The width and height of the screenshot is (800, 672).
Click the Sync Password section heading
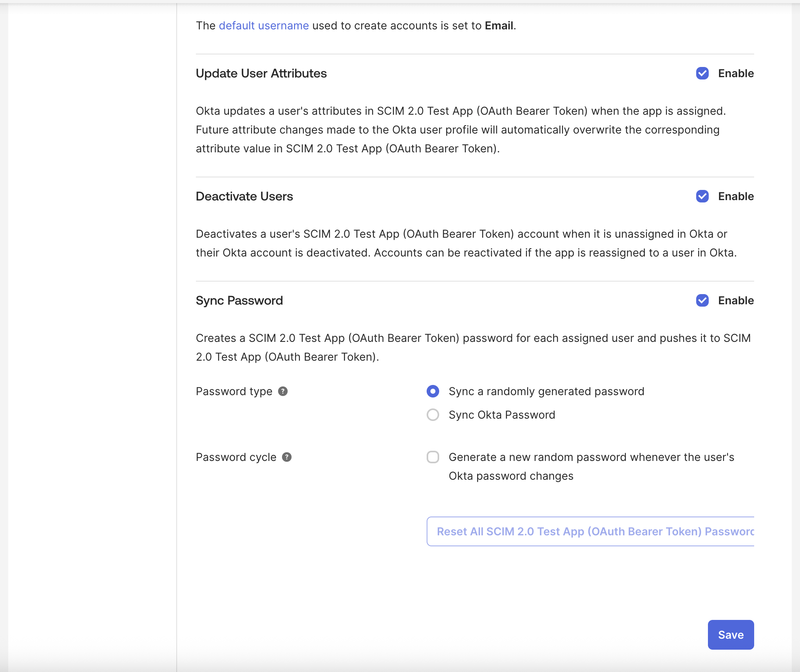pos(239,300)
